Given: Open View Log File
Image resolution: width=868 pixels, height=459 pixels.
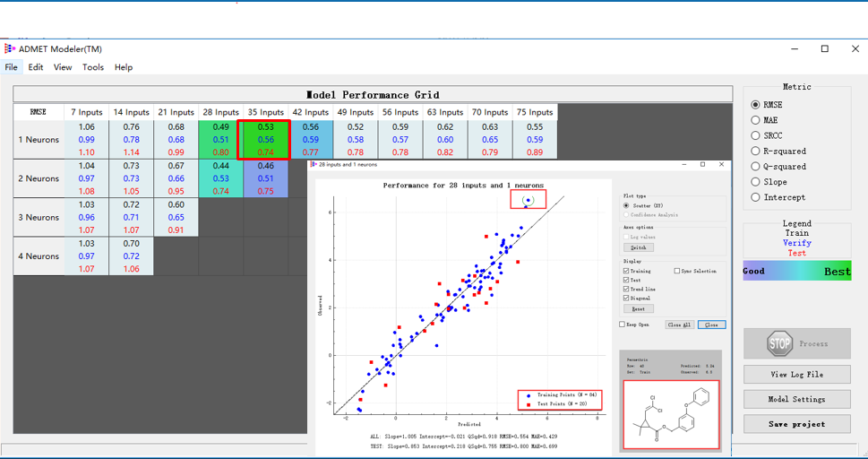Looking at the screenshot, I should coord(796,374).
